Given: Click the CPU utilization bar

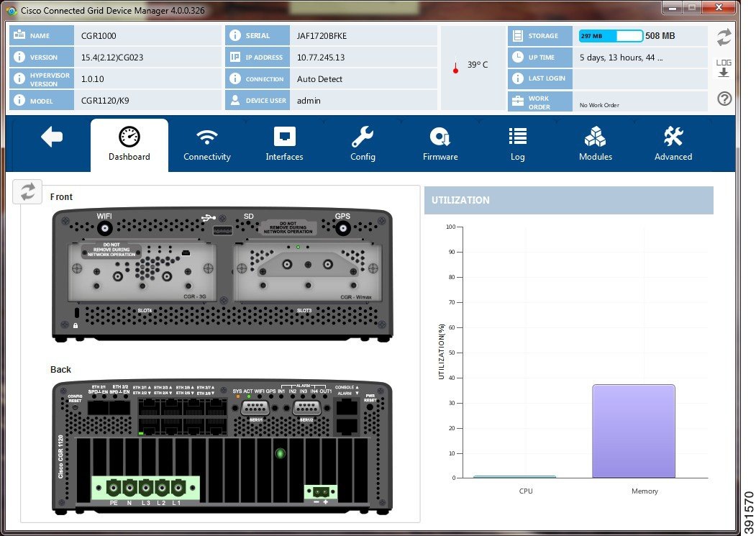Looking at the screenshot, I should (x=514, y=477).
